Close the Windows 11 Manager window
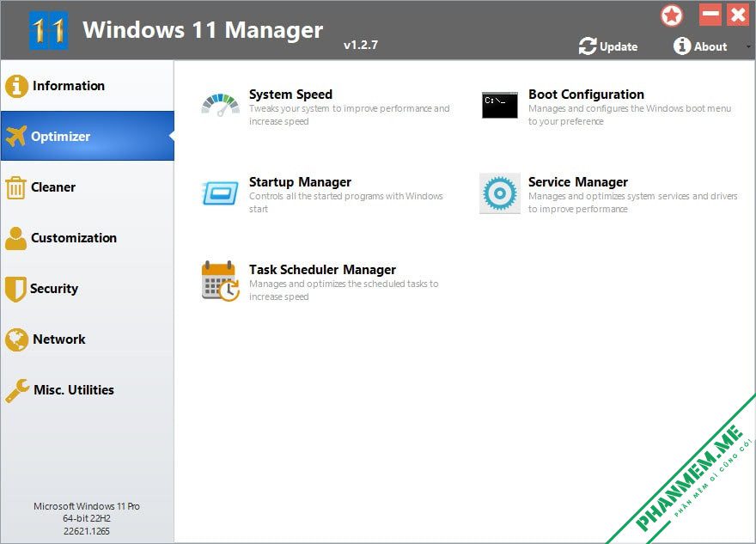This screenshot has width=756, height=544. click(x=738, y=15)
